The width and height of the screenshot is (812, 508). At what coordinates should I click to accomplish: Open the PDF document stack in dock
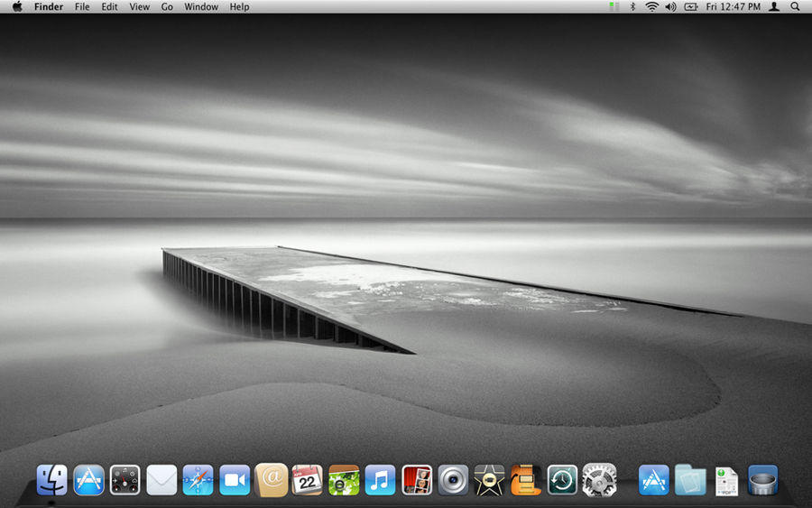(726, 481)
